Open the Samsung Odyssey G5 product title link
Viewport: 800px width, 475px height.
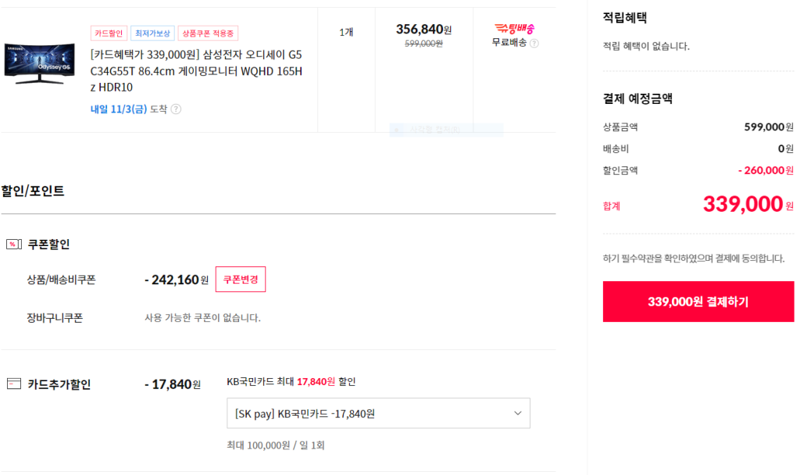coord(196,71)
